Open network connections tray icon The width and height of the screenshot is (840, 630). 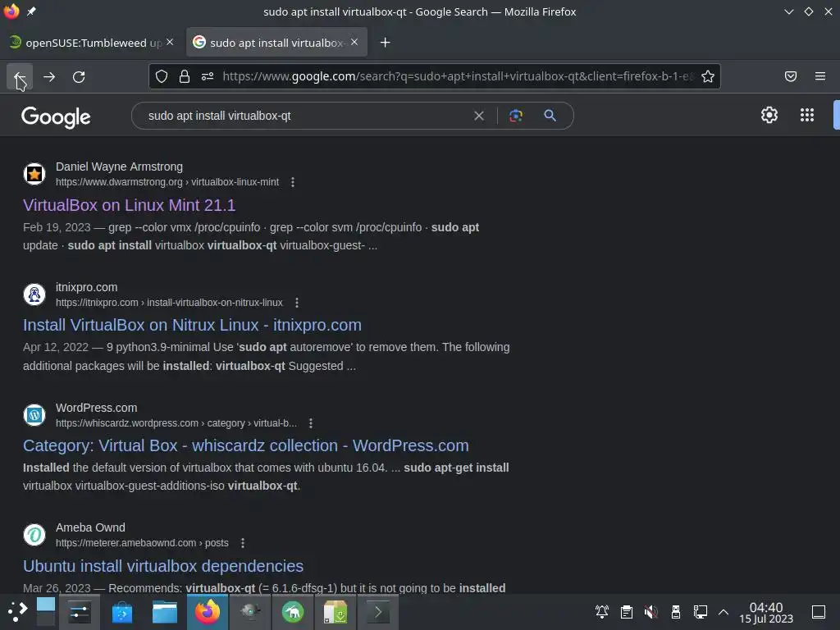pos(701,612)
